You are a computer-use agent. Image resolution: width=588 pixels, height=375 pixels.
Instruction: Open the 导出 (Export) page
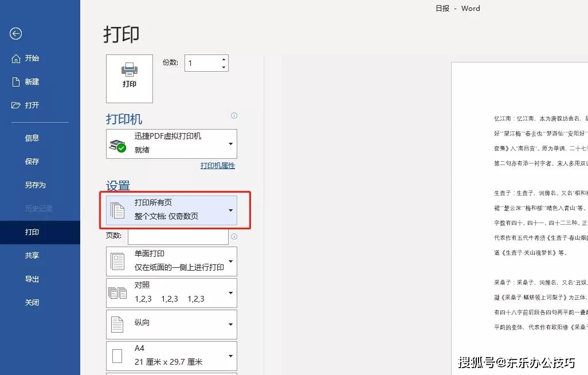coord(32,279)
